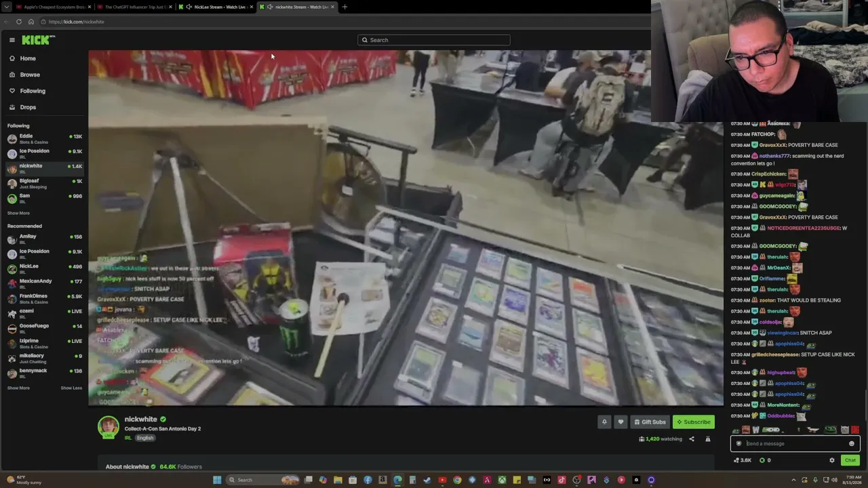Screen dimensions: 868x488
Task: Open Bigloaf's channel in the sidebar
Action: pos(44,183)
